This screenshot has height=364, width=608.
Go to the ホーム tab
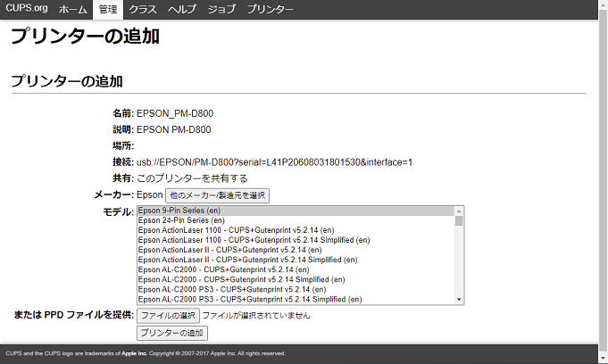click(73, 9)
